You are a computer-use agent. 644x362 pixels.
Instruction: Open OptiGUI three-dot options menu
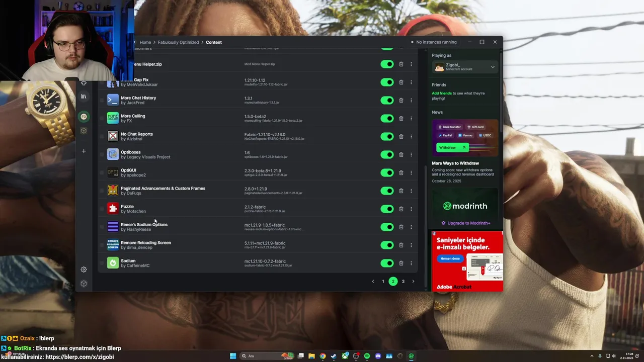click(x=411, y=172)
